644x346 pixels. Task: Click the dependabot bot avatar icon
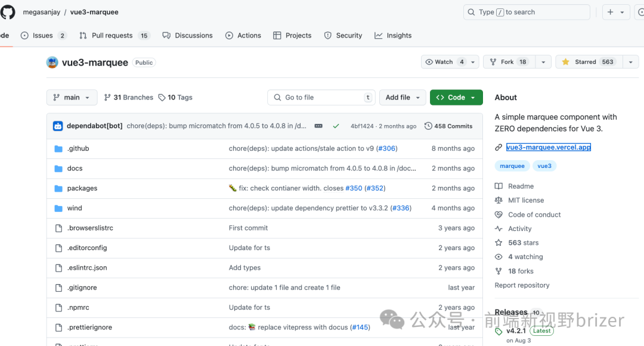click(x=58, y=126)
